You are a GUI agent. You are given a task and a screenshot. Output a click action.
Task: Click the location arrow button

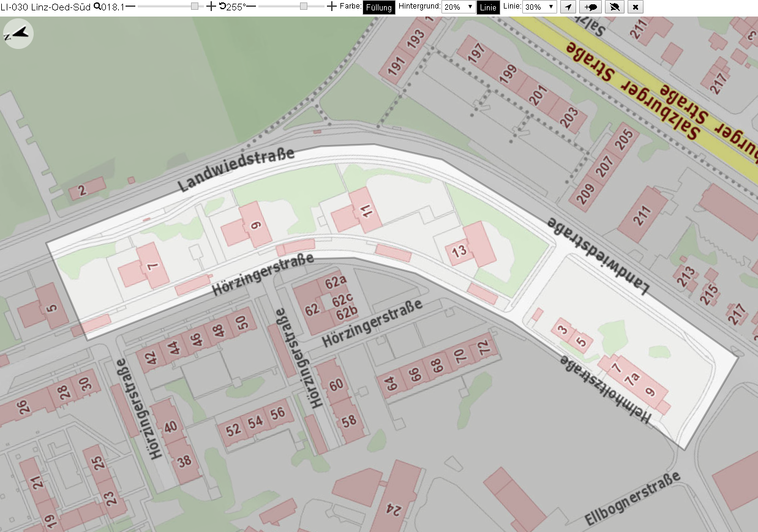[568, 7]
